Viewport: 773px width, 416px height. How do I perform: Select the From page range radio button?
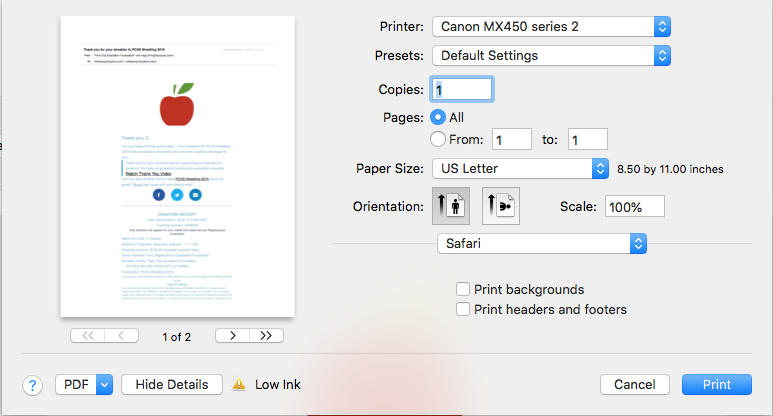[438, 139]
